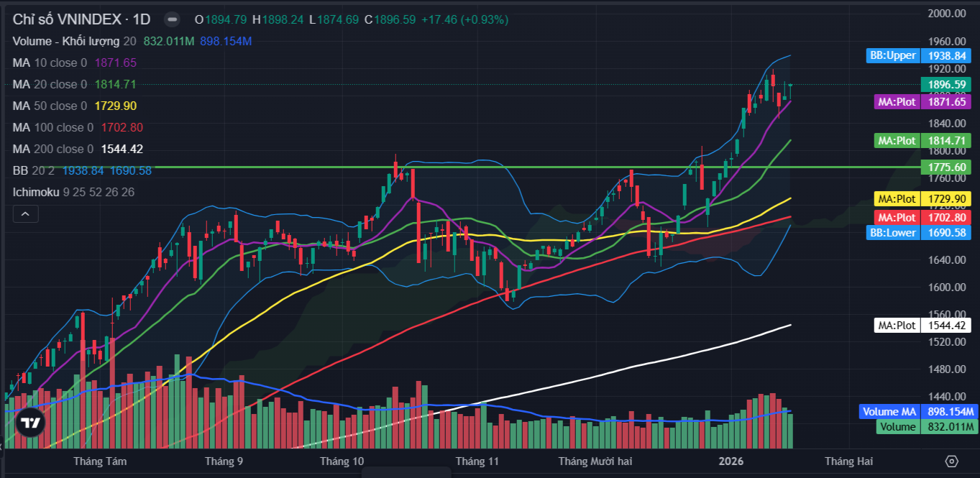Click the current price 1896.59 label

click(x=946, y=84)
